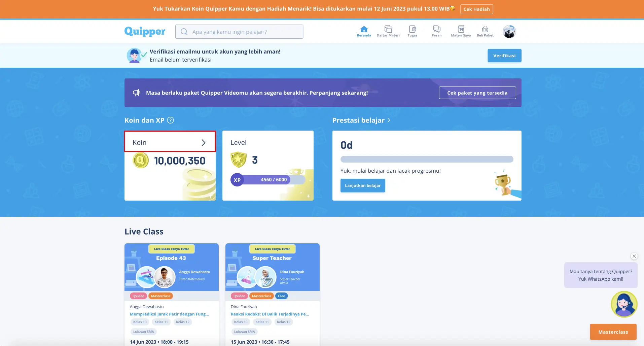Click the Verifikasi button
This screenshot has height=346, width=644.
click(504, 56)
